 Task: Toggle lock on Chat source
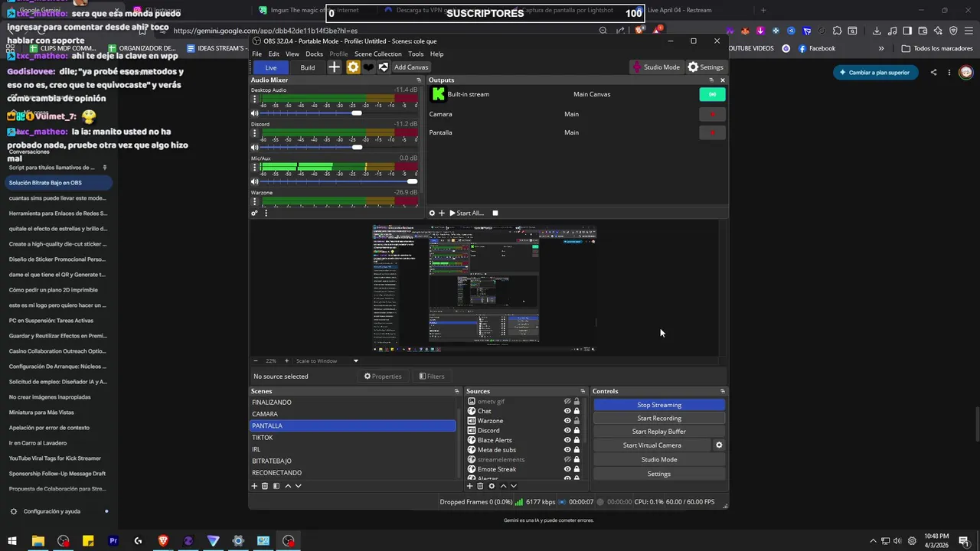pyautogui.click(x=577, y=411)
